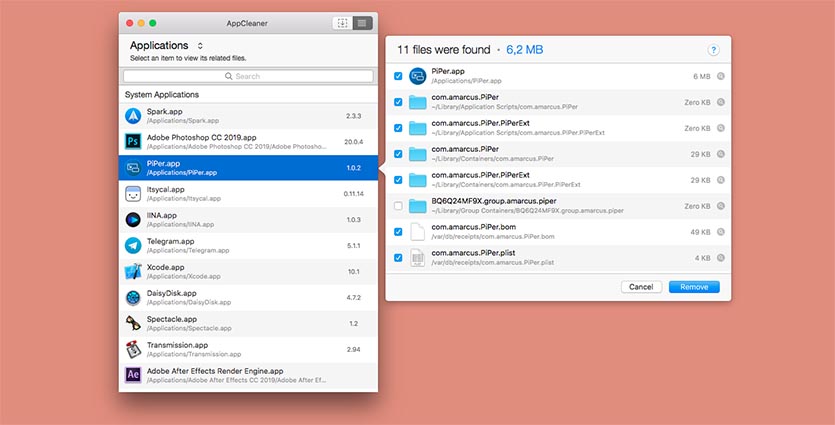Screen dimensions: 835x425
Task: Select Adobe Photoshop CC 2019.app row
Action: 248,142
